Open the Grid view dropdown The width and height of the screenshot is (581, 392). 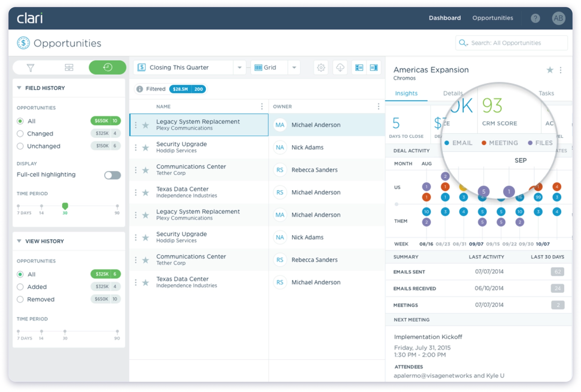(294, 67)
